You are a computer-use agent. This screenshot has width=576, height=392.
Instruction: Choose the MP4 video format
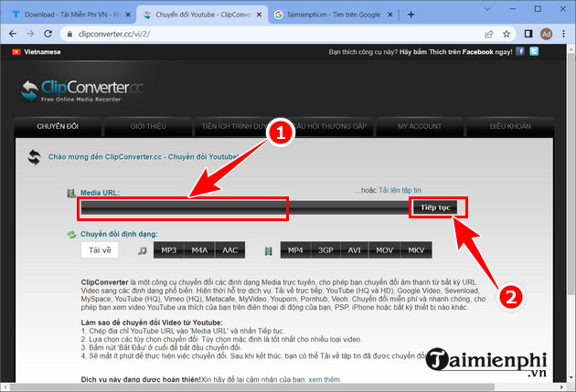[x=294, y=249]
